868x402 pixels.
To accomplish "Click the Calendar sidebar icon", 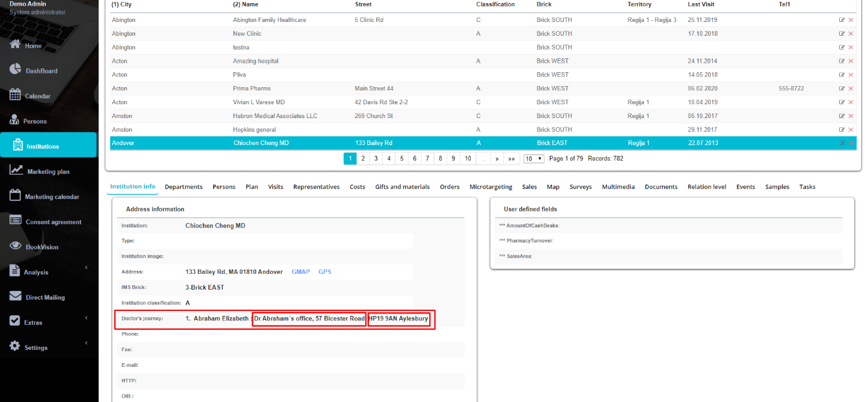I will click(x=15, y=95).
